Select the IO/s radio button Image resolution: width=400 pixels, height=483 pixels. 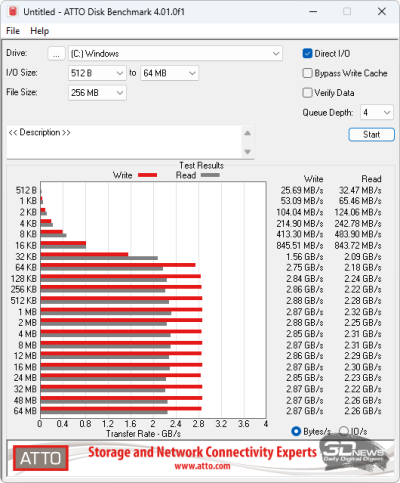[344, 432]
